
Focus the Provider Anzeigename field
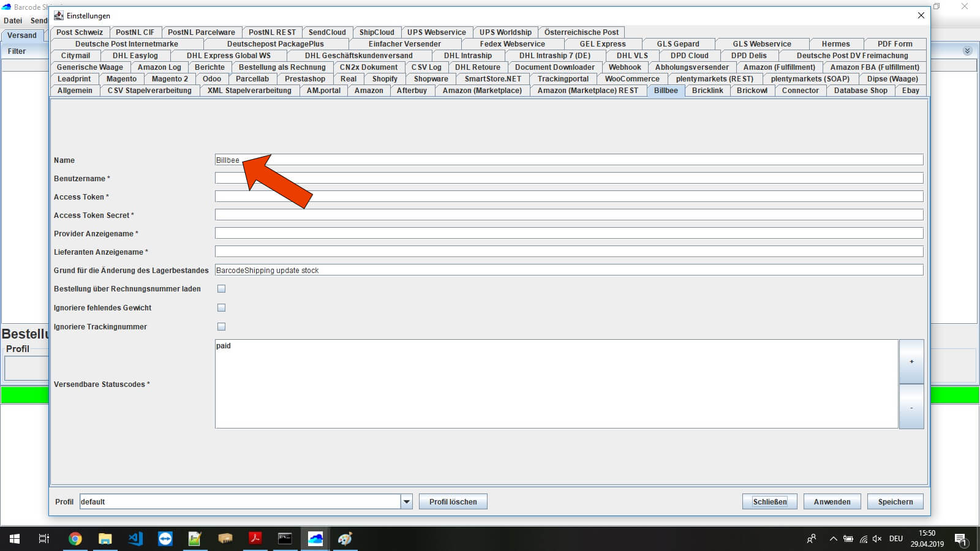click(x=569, y=233)
